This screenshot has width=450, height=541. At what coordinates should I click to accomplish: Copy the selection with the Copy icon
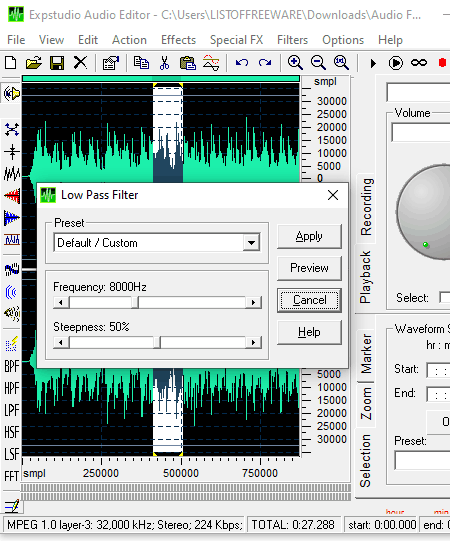point(141,63)
